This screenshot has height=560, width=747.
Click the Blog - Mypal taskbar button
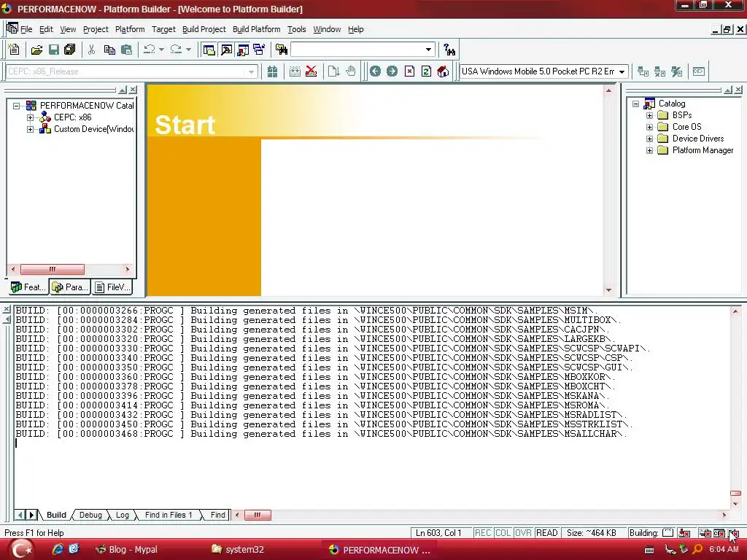click(x=127, y=550)
